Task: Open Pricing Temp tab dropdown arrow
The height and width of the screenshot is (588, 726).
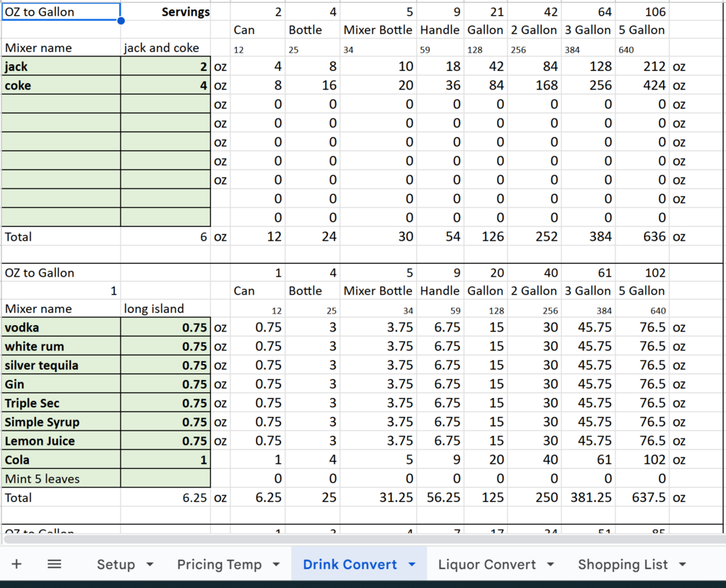Action: (x=276, y=564)
